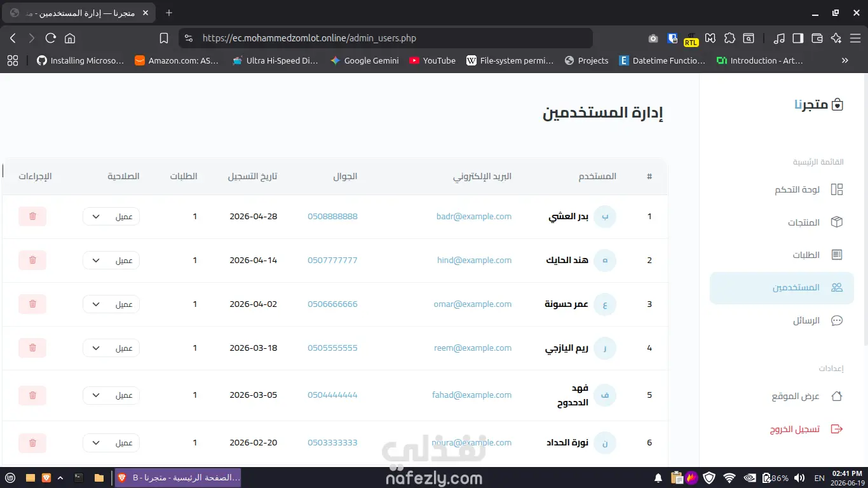Open a new browser tab

(169, 13)
